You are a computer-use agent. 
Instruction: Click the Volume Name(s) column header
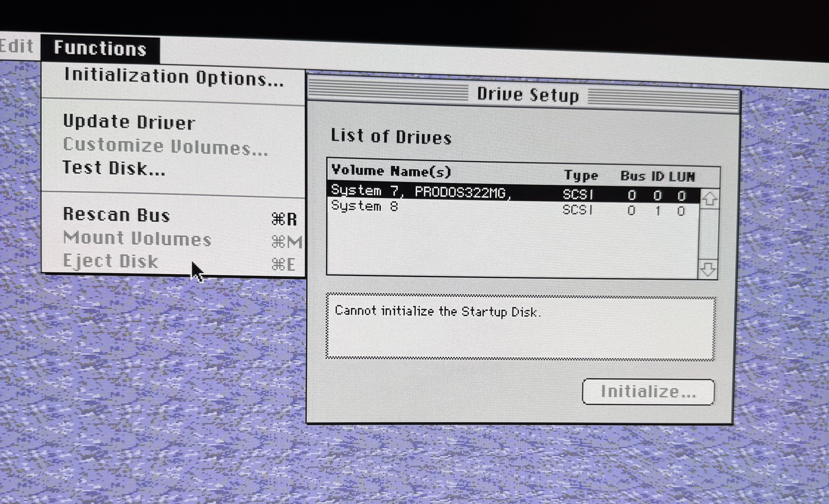[x=391, y=171]
